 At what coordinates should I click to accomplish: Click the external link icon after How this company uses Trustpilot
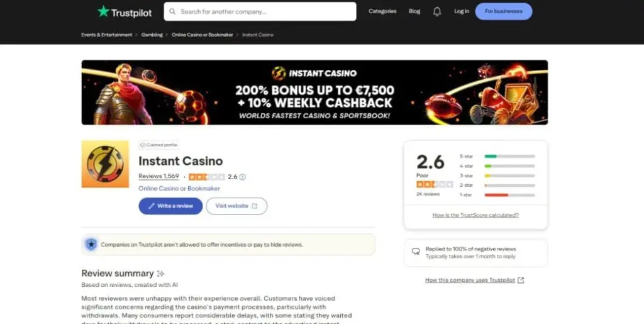click(521, 280)
